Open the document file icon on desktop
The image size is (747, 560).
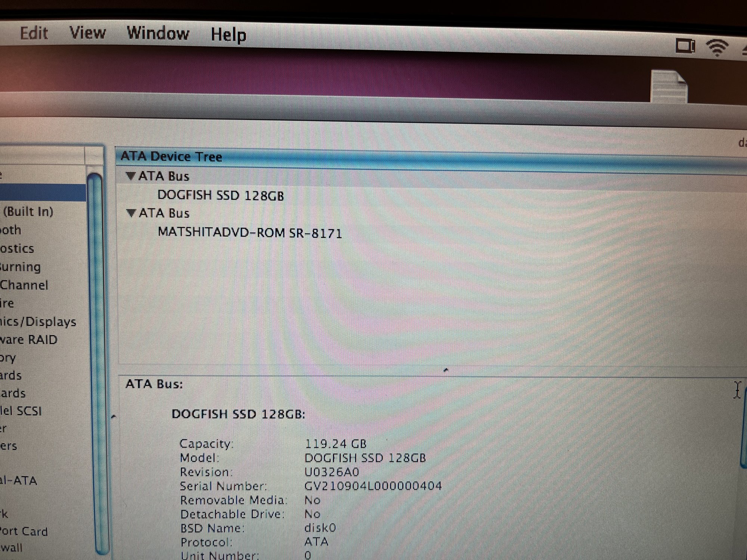coord(669,87)
